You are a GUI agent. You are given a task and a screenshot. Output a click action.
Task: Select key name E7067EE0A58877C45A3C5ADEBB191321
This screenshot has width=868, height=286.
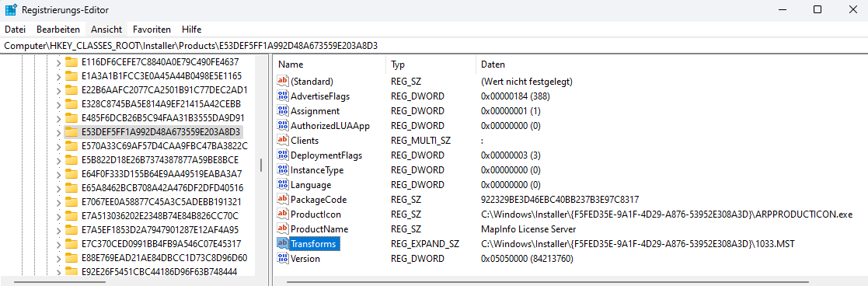(161, 201)
